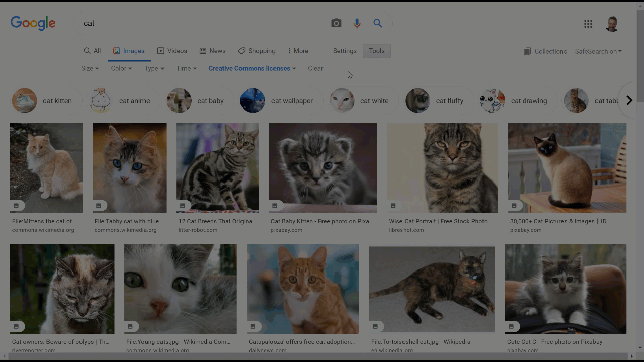Open the tortoiseshell cat lying down thumbnail
Viewport: 644px width, 362px height.
pyautogui.click(x=432, y=289)
